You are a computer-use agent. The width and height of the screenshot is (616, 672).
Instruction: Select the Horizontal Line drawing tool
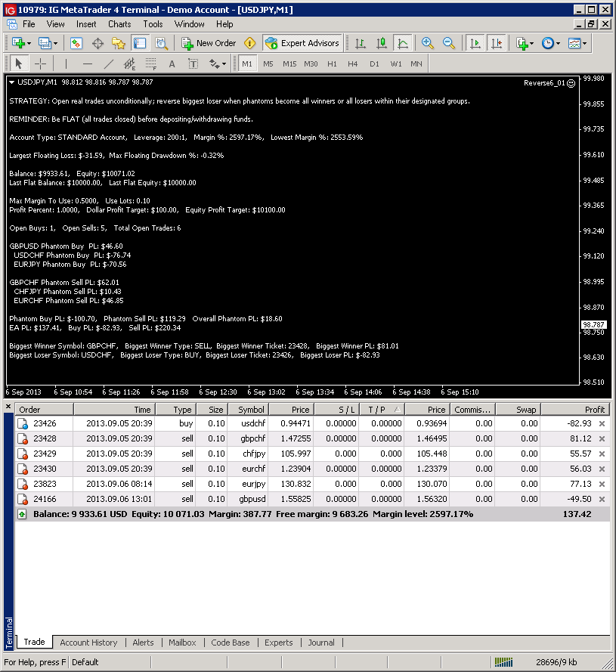[x=88, y=63]
